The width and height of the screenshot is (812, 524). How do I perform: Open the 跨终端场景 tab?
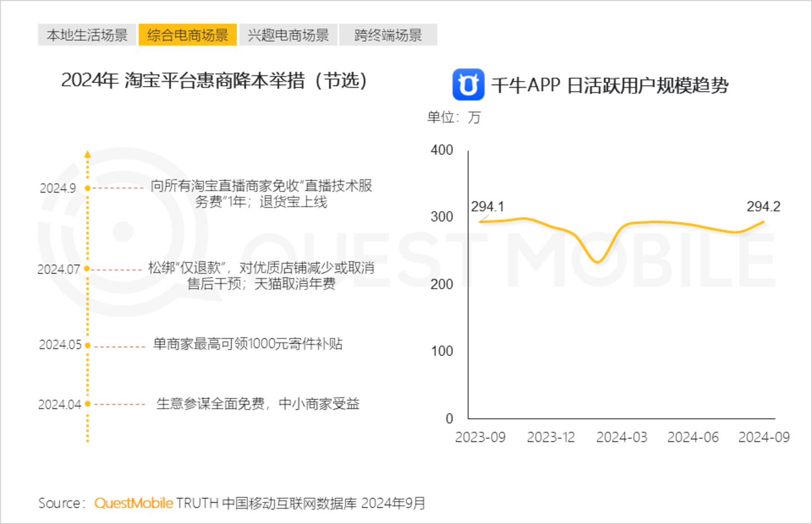pyautogui.click(x=388, y=35)
